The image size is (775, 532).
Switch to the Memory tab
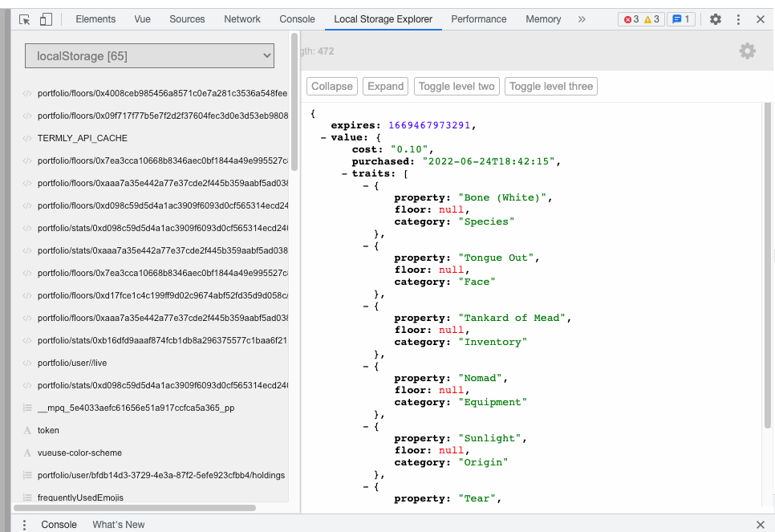(x=543, y=19)
